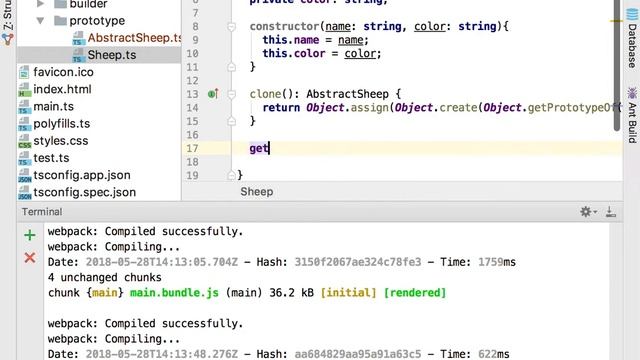
Task: Click the '[initial]' text in terminal
Action: [x=348, y=293]
